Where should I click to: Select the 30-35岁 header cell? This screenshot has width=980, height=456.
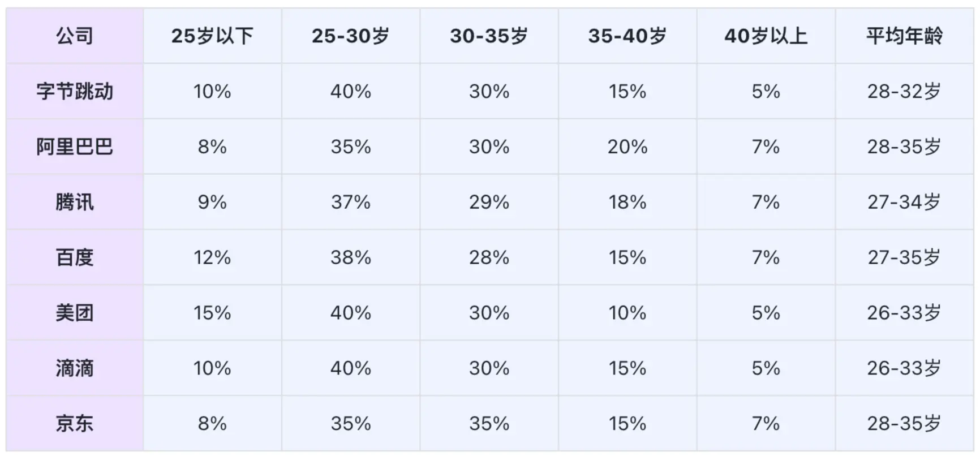tap(489, 36)
